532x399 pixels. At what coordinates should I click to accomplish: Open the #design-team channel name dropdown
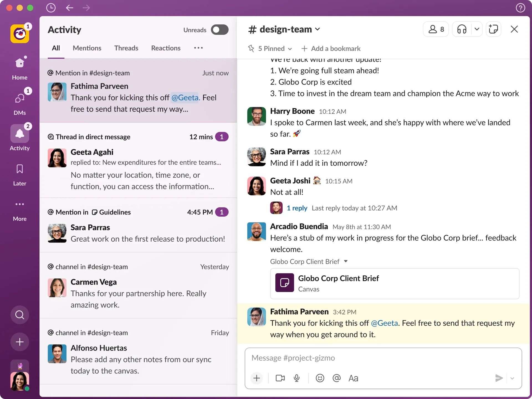[x=318, y=29]
